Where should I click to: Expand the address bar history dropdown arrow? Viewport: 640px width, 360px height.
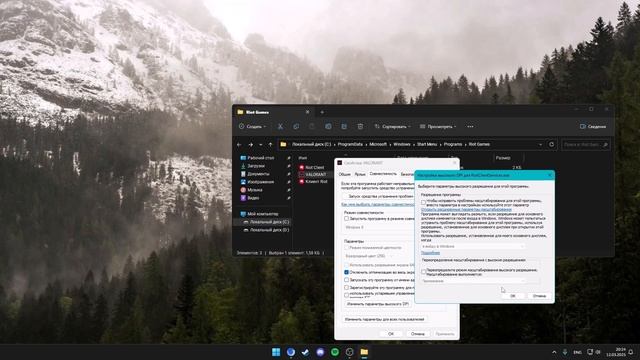tap(540, 144)
